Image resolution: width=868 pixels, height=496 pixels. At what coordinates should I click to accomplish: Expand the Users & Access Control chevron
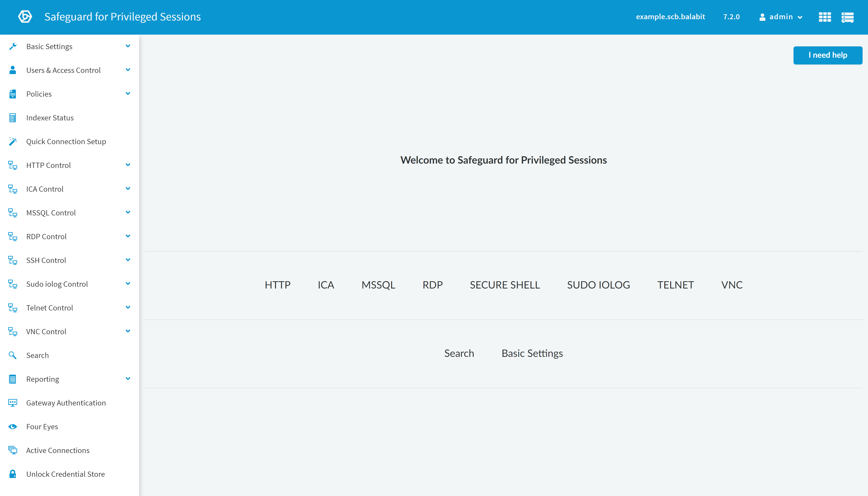(128, 70)
